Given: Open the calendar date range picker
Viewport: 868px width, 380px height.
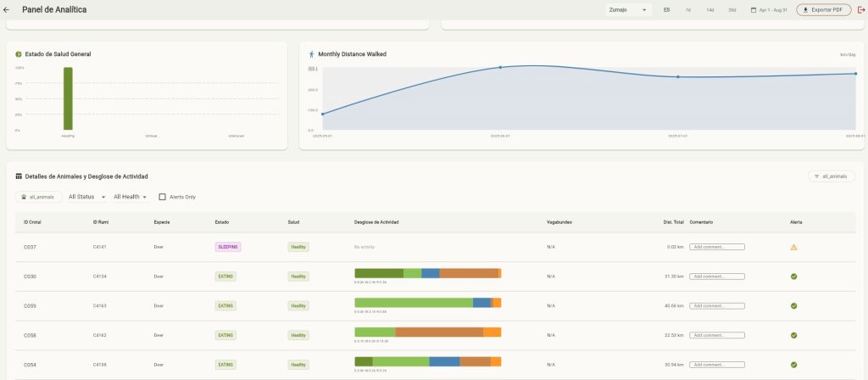Looking at the screenshot, I should click(769, 10).
